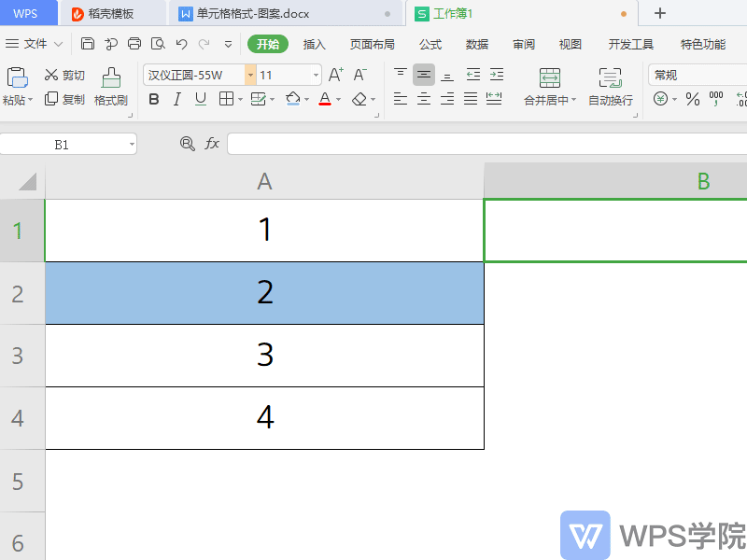This screenshot has height=560, width=747.
Task: Enable Wrap Text 自动换行
Action: [x=611, y=87]
